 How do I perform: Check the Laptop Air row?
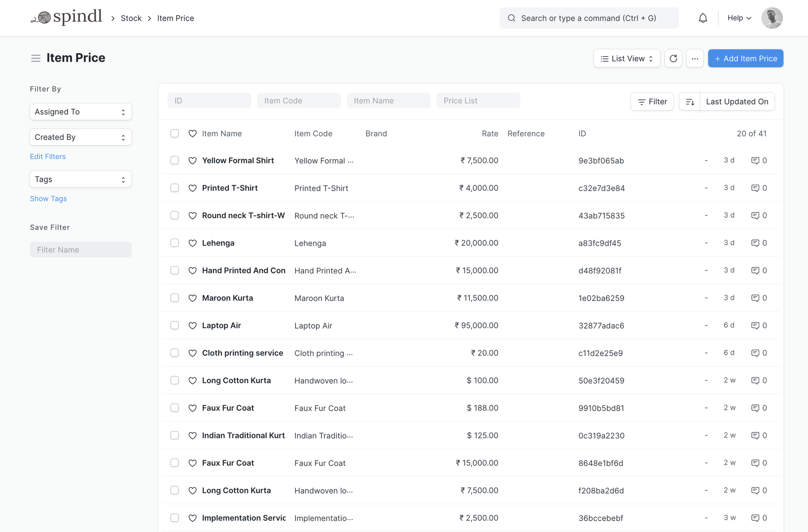(x=175, y=326)
